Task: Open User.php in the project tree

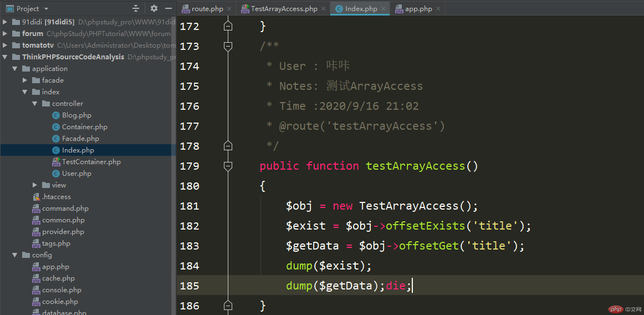Action: click(76, 174)
